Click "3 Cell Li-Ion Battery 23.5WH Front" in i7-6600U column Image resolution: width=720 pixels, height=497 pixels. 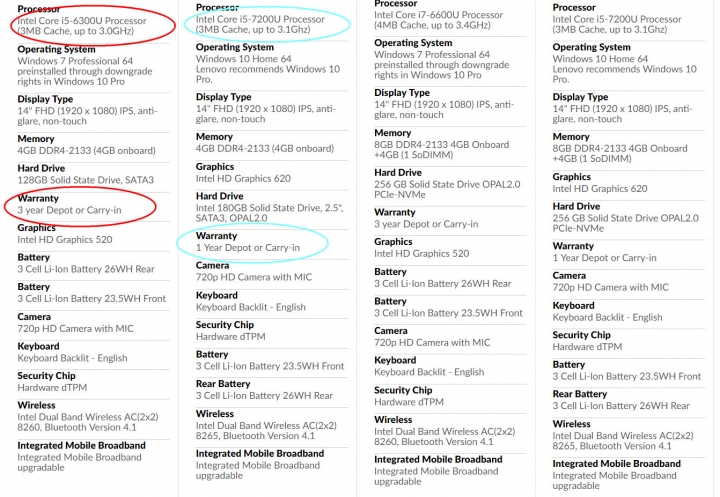pyautogui.click(x=448, y=313)
